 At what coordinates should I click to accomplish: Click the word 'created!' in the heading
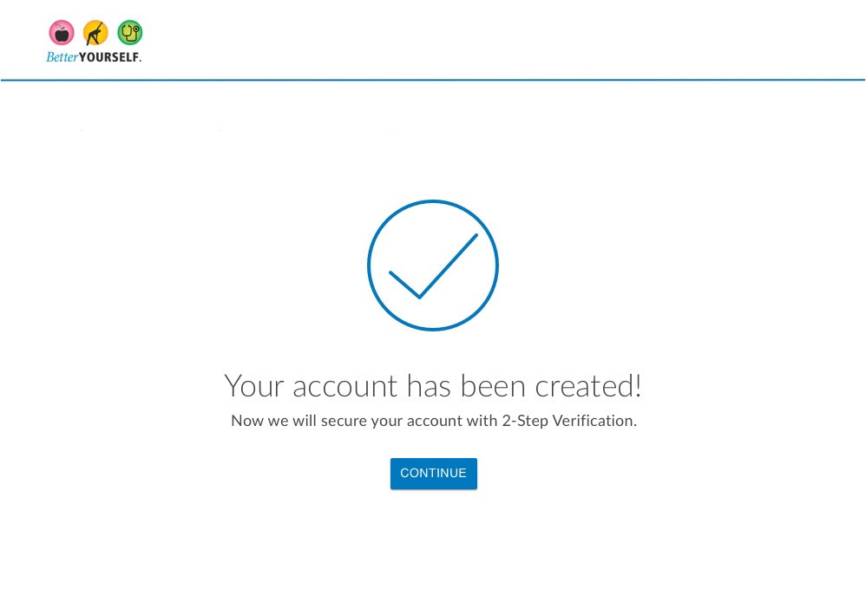click(x=588, y=386)
